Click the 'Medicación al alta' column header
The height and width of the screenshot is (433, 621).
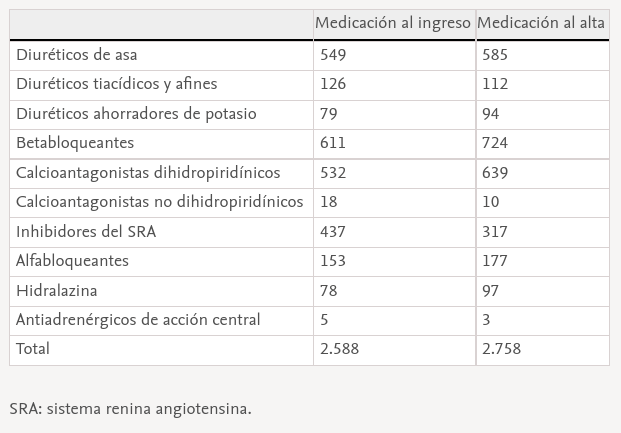(x=541, y=23)
